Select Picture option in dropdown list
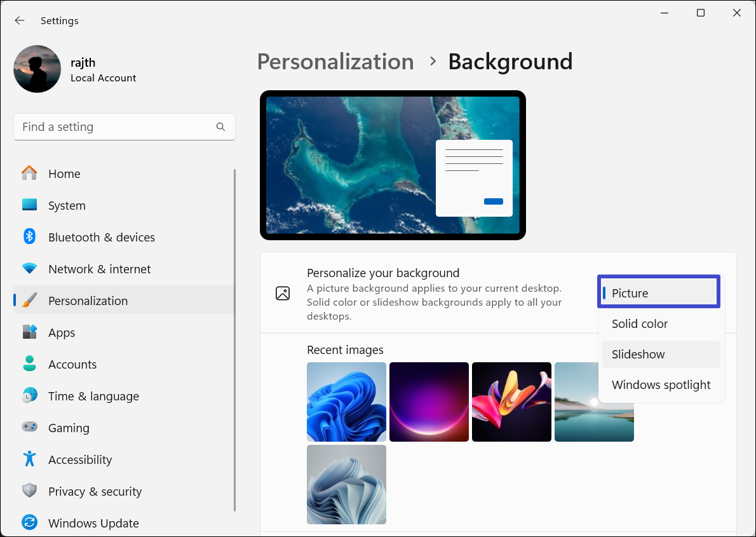The image size is (756, 537). [659, 293]
